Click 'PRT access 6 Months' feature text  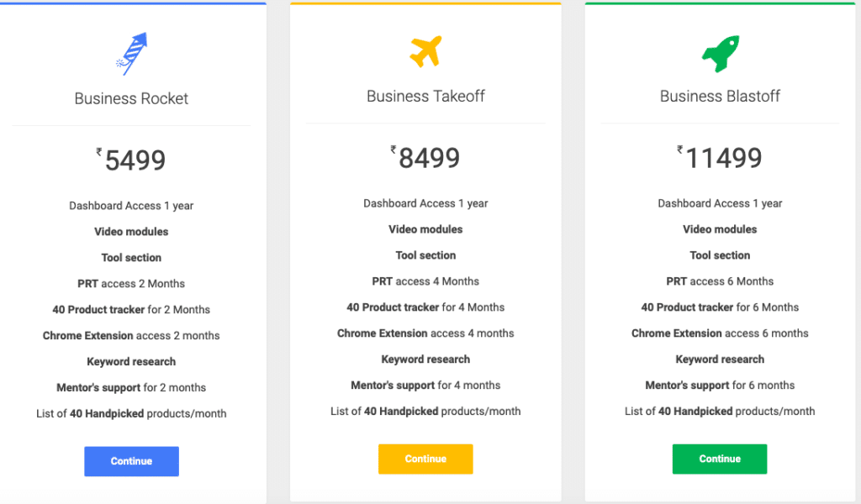720,281
